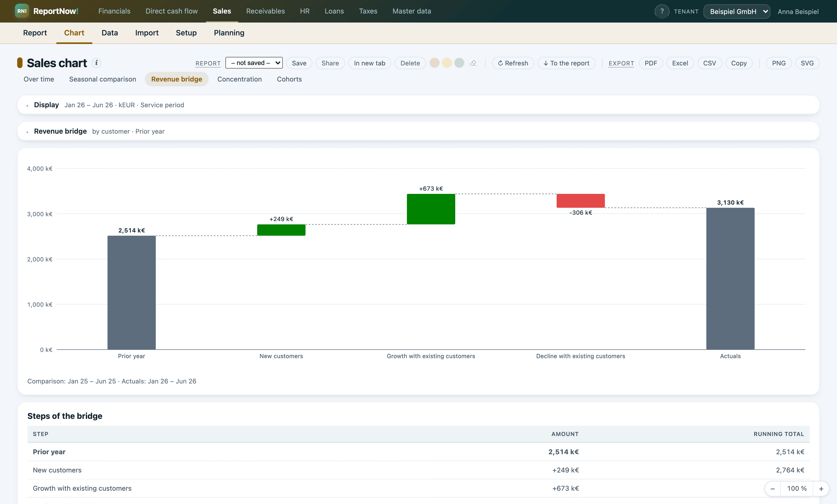Image resolution: width=837 pixels, height=504 pixels.
Task: Export the chart as PNG
Action: (x=779, y=63)
